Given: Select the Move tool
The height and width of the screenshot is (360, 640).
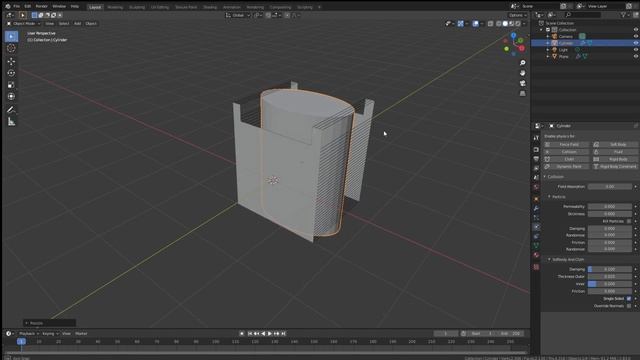Looking at the screenshot, I should [x=11, y=61].
